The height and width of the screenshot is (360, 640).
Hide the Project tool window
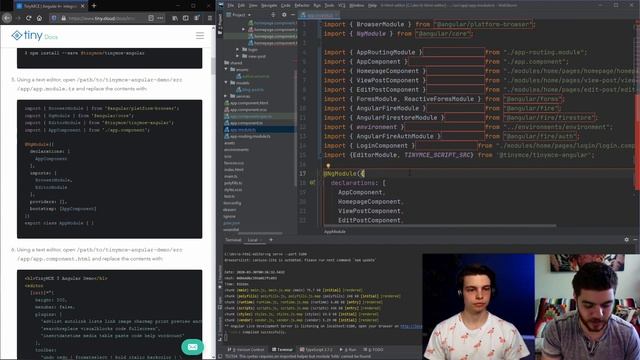[293, 15]
